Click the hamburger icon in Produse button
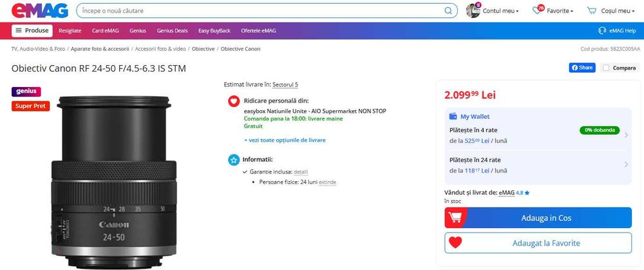The height and width of the screenshot is (270, 644). point(19,30)
